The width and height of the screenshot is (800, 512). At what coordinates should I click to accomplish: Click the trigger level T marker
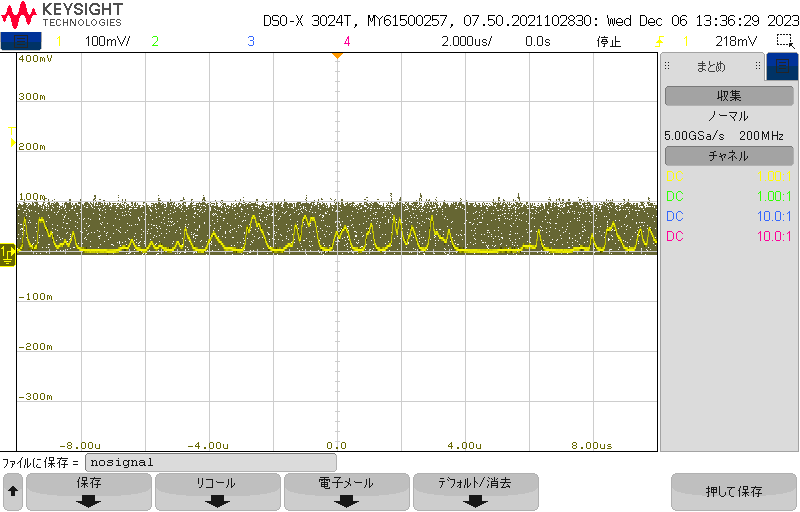12,137
